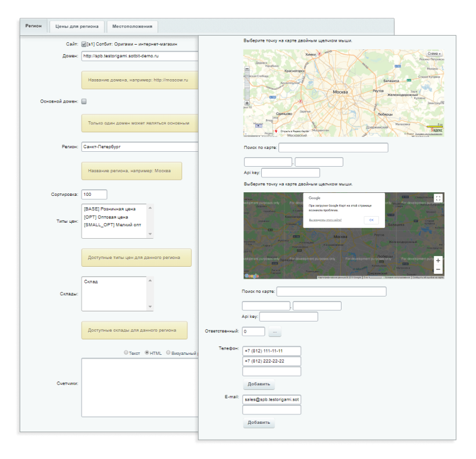Click first coordinate field under Google map
This screenshot has width=476, height=459.
(266, 306)
